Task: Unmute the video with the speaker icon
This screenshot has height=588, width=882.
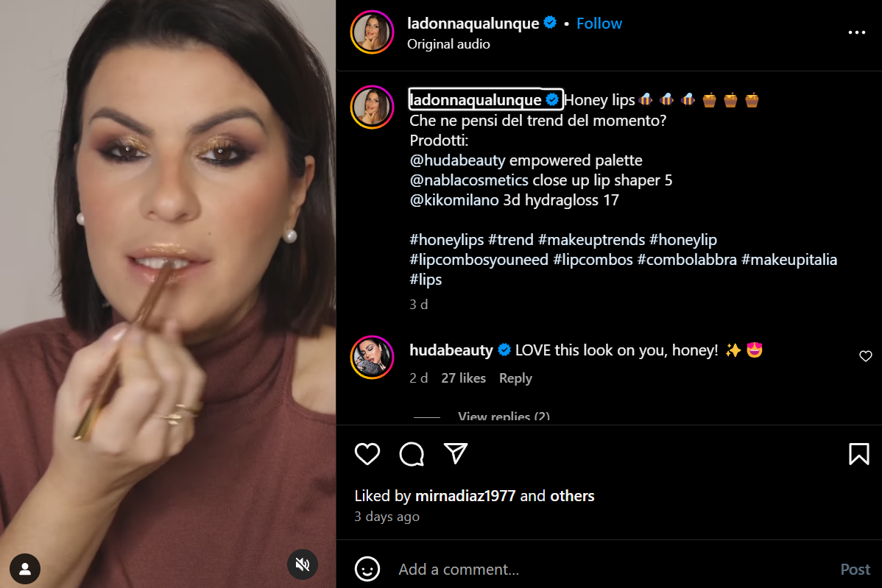Action: (302, 564)
